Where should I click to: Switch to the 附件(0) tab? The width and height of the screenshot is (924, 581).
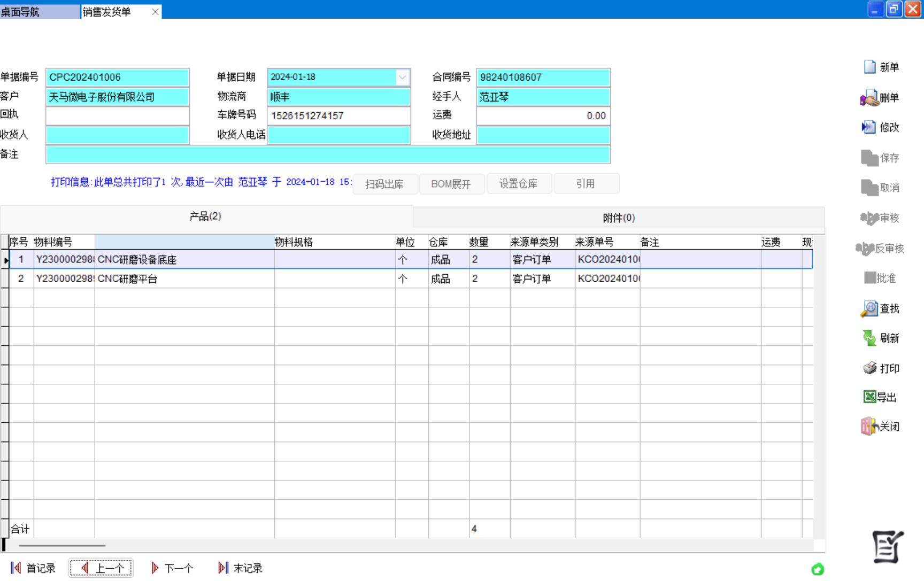pos(619,218)
